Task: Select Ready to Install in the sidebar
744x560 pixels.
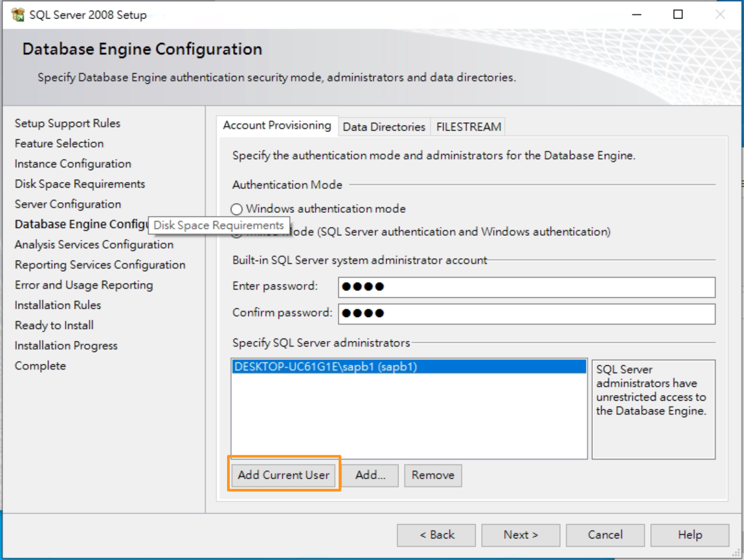Action: 53,325
